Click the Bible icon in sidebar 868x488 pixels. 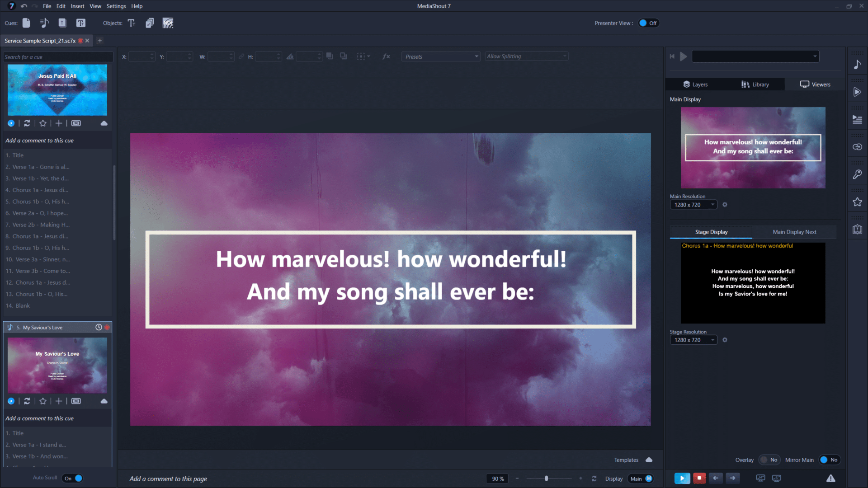pos(857,230)
